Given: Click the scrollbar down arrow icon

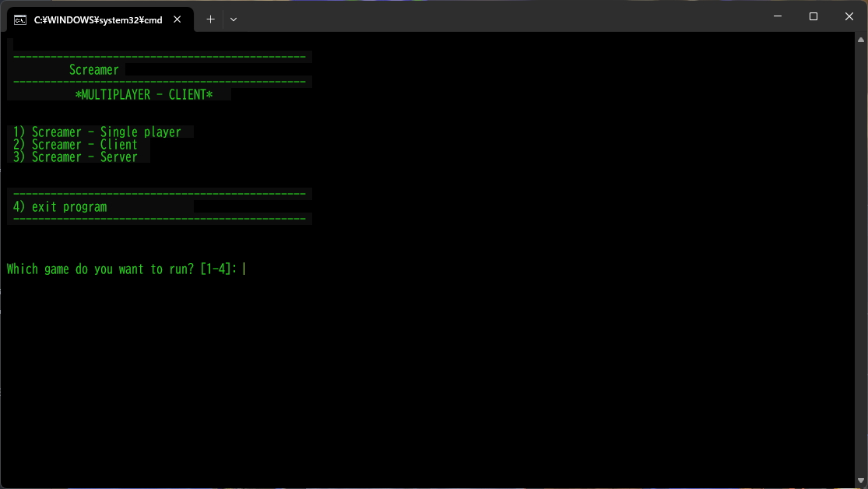Looking at the screenshot, I should coord(862,480).
